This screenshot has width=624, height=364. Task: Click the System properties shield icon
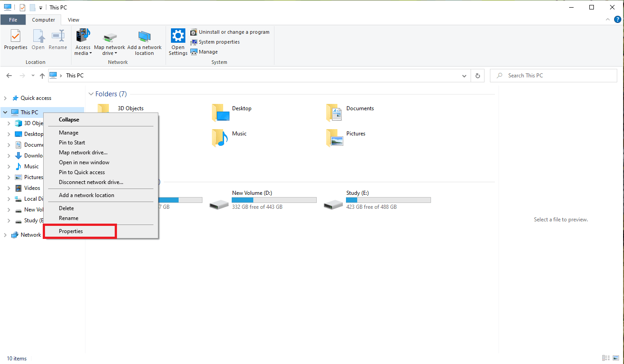click(x=193, y=42)
